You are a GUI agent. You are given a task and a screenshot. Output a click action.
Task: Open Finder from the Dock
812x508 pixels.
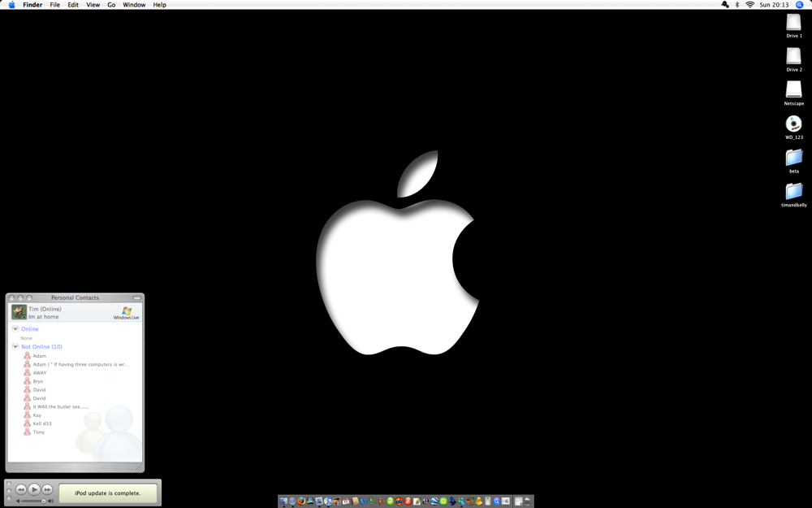[283, 501]
